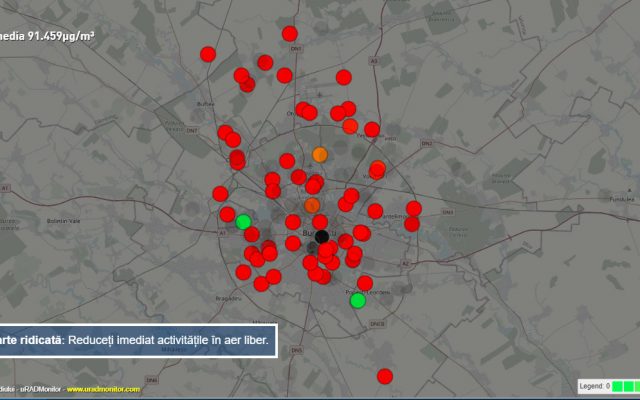Screen dimensions: 640x400
Task: Click the upper easternmost red marker near Pantelimon
Action: (413, 209)
